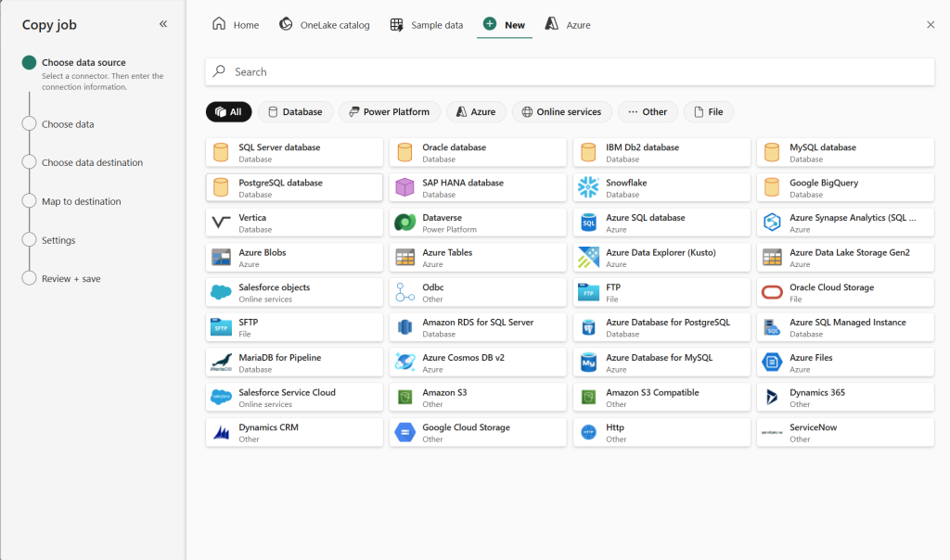Close the Copy job dialog
Viewport: 950px width, 560px height.
point(931,25)
